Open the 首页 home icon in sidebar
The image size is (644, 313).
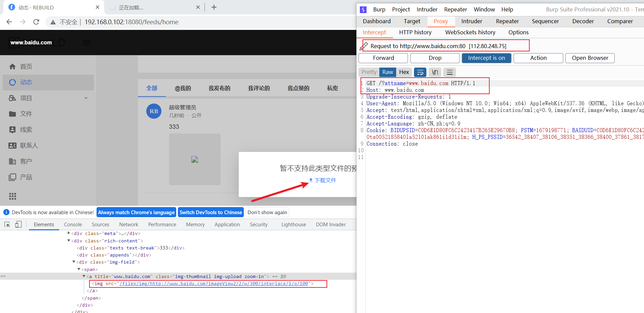pyautogui.click(x=12, y=66)
